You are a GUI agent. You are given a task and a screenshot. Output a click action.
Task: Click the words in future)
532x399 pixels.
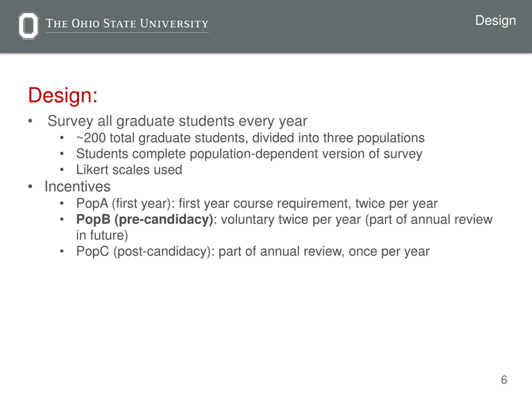pos(102,235)
